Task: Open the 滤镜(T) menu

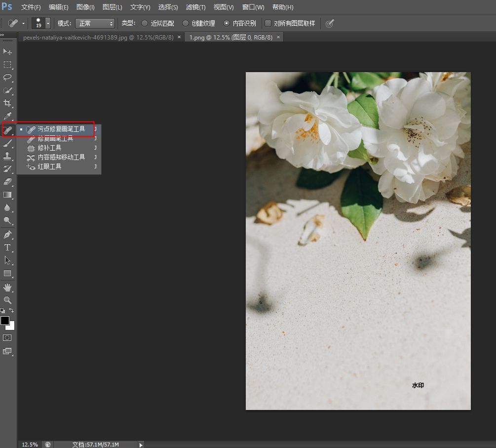Action: coord(195,7)
